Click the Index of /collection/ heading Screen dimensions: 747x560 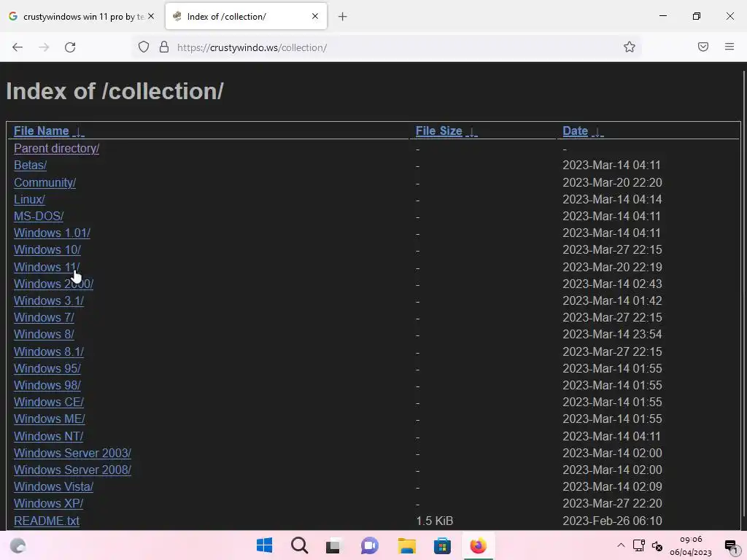tap(115, 91)
